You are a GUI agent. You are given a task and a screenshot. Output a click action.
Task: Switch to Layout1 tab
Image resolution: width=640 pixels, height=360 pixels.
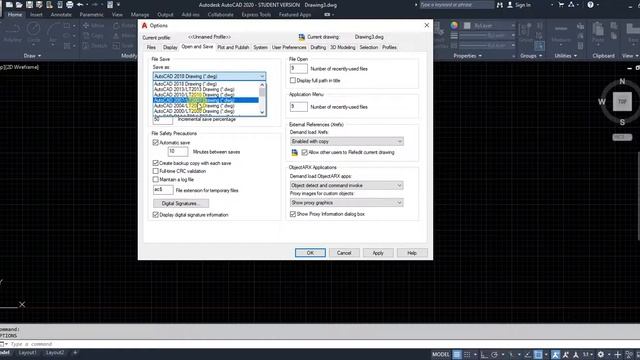(27, 353)
